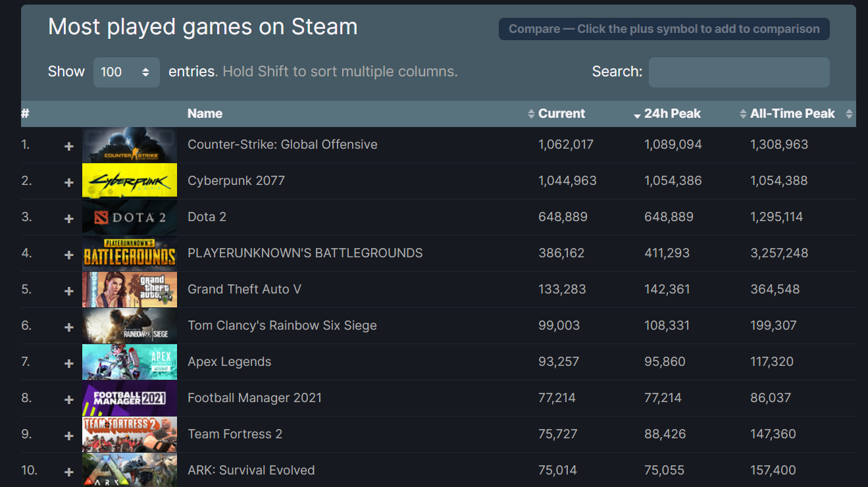This screenshot has height=487, width=868.
Task: Open the Show 100 entries dropdown
Action: pos(126,72)
